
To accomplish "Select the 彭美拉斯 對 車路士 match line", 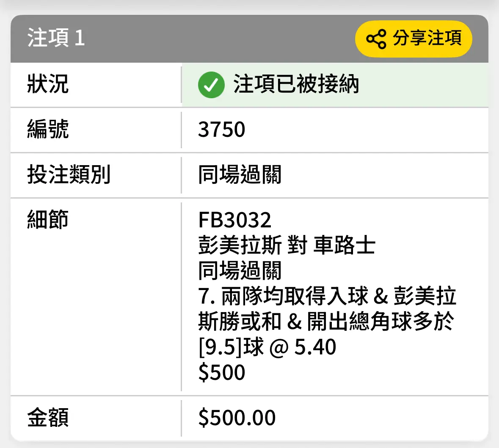I will (x=287, y=245).
